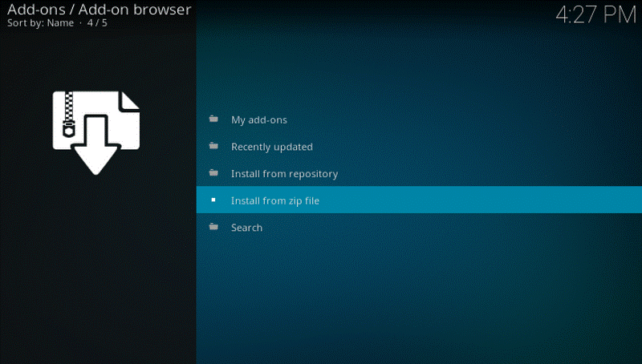Click the folder icon beside My add-ons
642x364 pixels.
[x=213, y=119]
